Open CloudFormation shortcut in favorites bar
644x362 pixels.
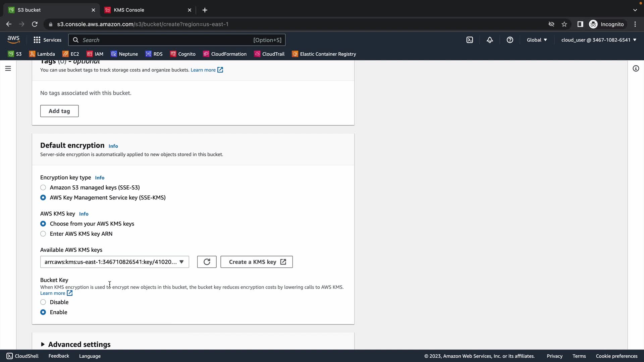[x=225, y=54]
